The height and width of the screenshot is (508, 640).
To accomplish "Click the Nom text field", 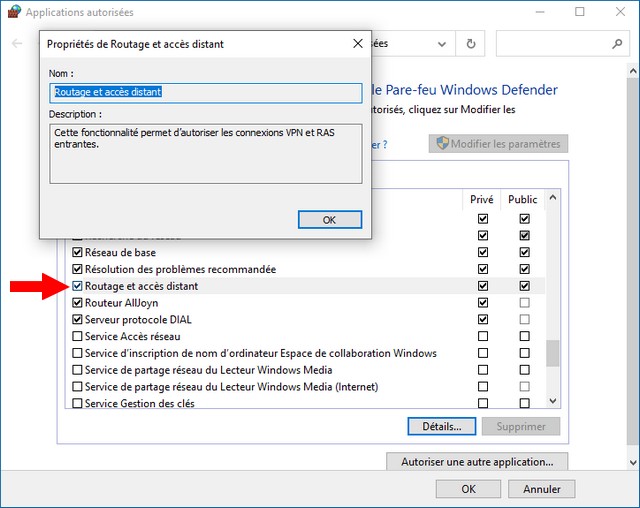I will coord(206,93).
